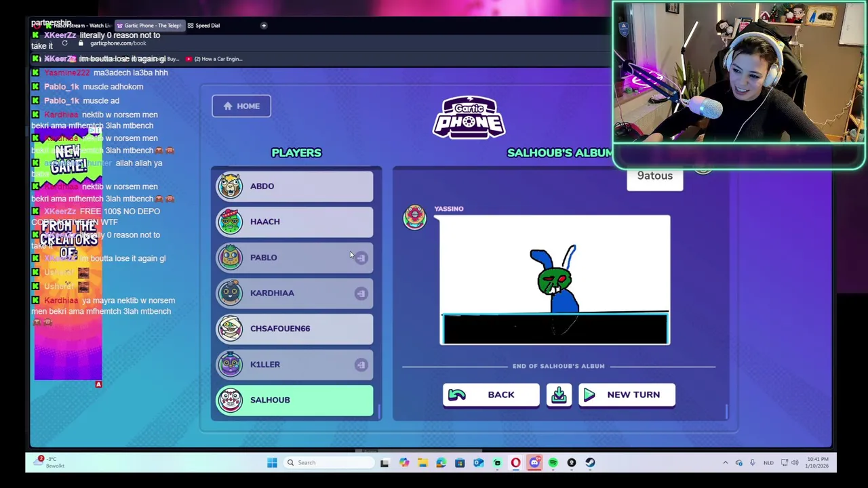
Task: Click the HOME button
Action: click(241, 106)
